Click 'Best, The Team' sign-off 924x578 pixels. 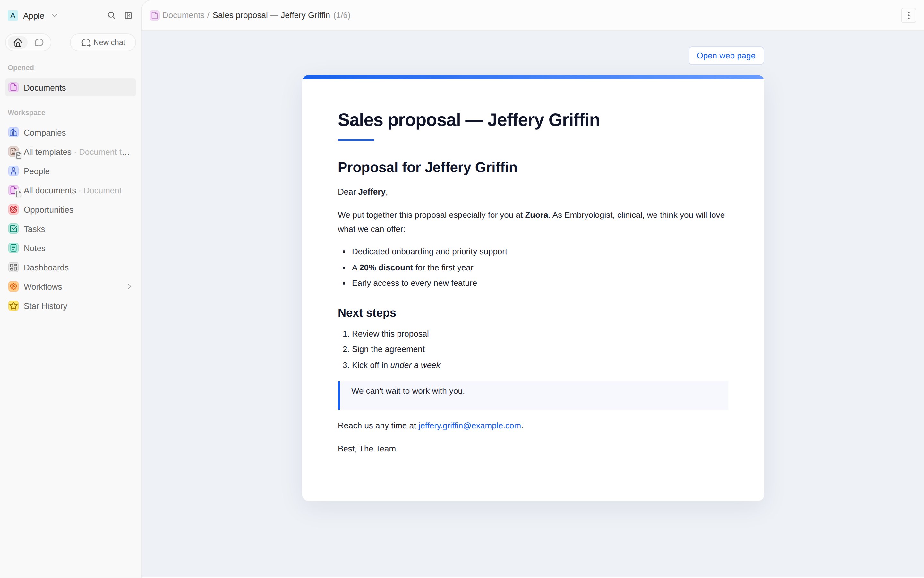(x=366, y=449)
